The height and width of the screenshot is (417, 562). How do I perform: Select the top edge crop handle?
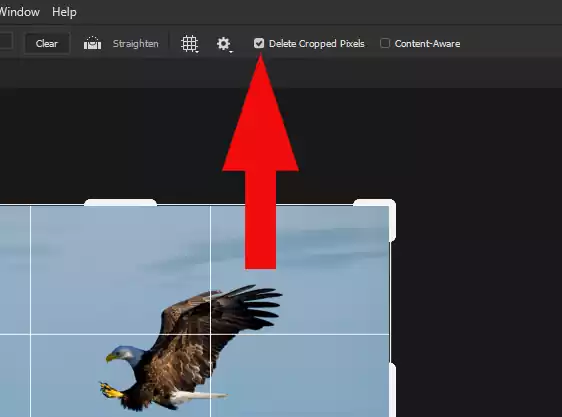pyautogui.click(x=120, y=203)
